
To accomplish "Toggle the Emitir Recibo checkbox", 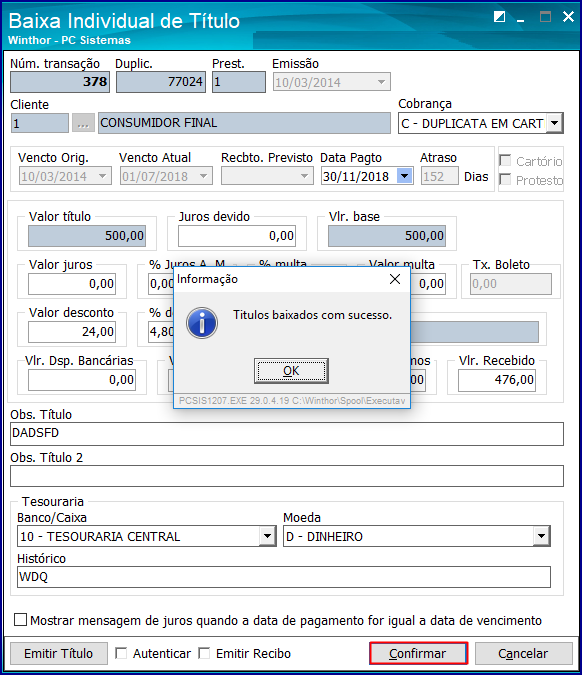I will coord(204,653).
